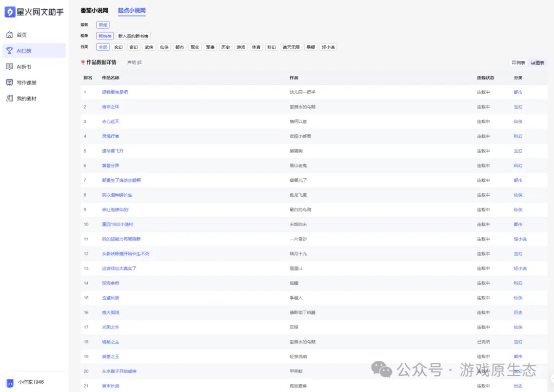Filter by 游戏 category chip
This screenshot has width=554, height=392.
[241, 47]
